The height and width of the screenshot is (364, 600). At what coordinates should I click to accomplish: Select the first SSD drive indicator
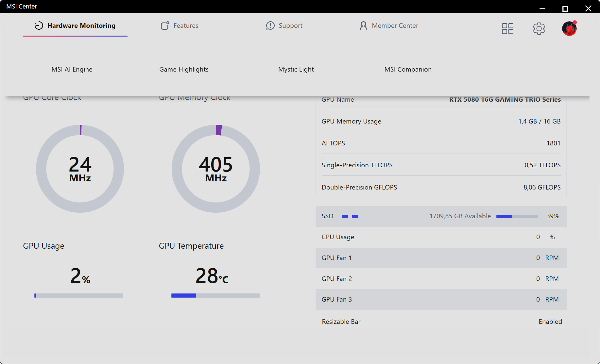(x=345, y=216)
